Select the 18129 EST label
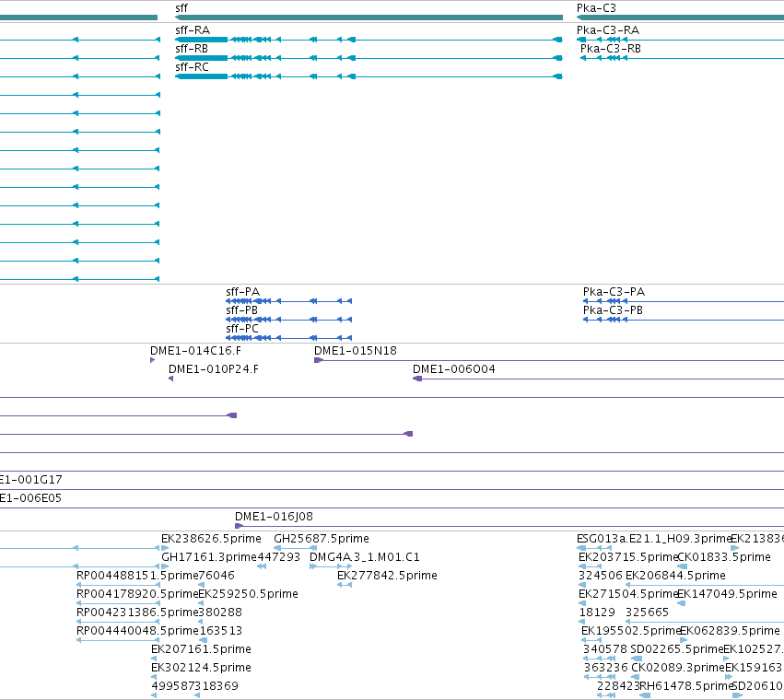 tap(597, 612)
